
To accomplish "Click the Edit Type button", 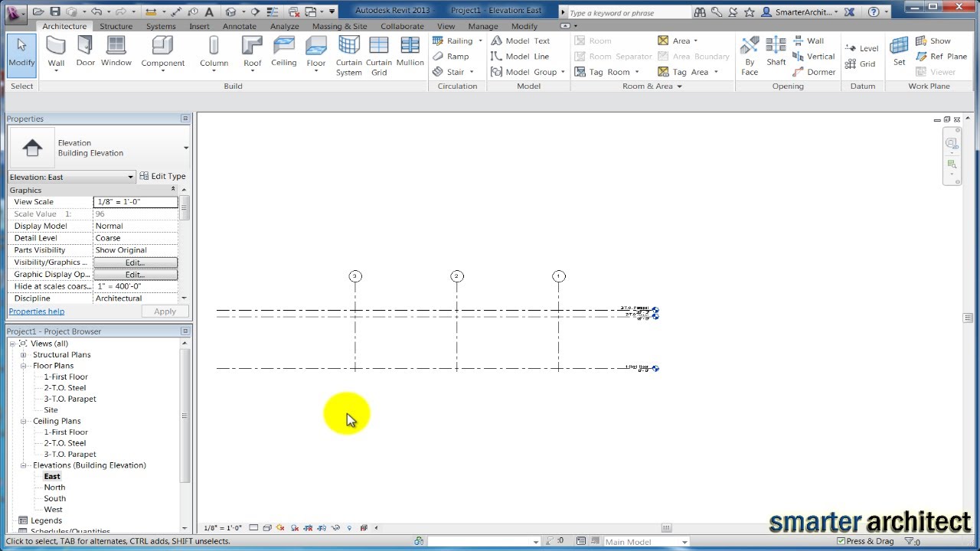I will click(x=163, y=176).
